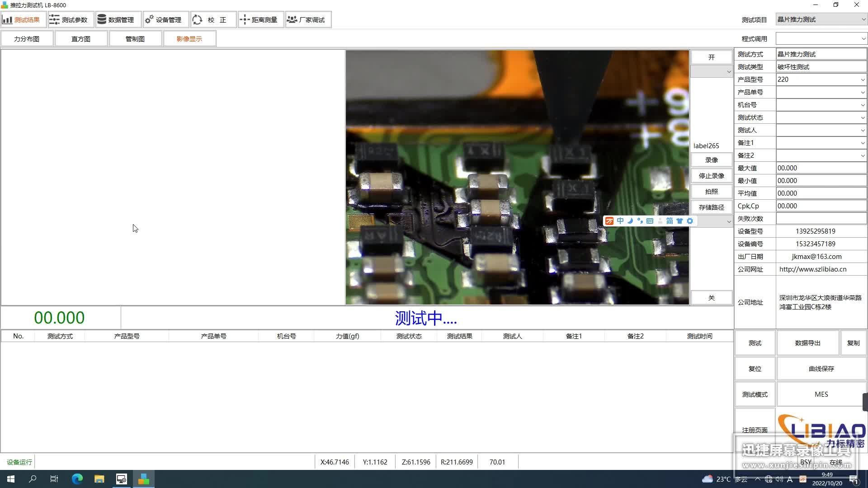
Task: Click the Sogou IME logo icon
Action: pyautogui.click(x=609, y=221)
